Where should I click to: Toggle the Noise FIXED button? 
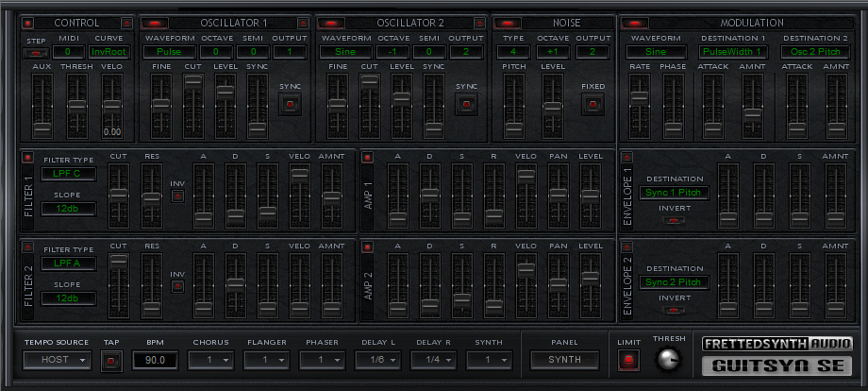[593, 104]
